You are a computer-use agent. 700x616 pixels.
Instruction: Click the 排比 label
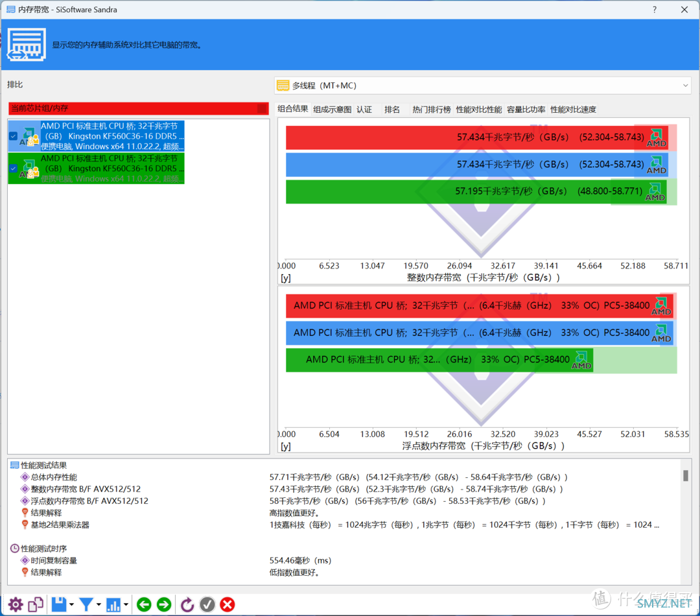click(15, 84)
